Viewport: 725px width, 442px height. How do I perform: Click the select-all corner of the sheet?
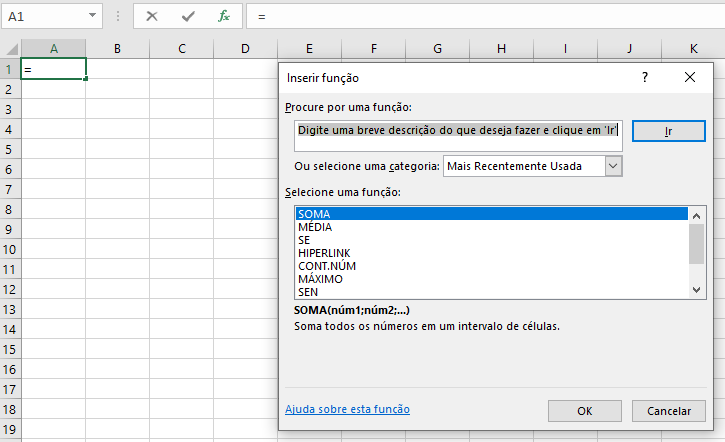pos(10,48)
